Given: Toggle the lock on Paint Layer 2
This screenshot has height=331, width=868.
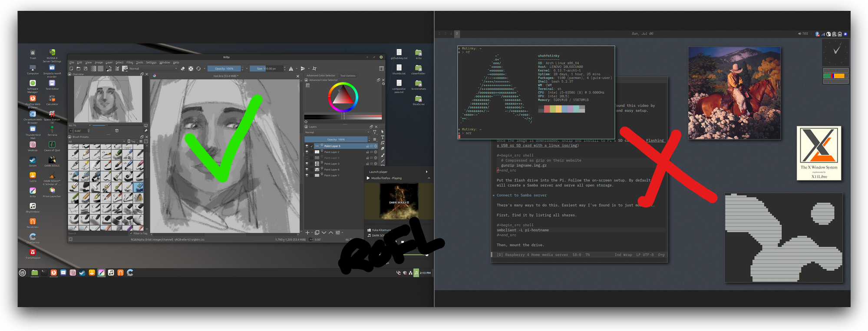Looking at the screenshot, I should click(367, 152).
